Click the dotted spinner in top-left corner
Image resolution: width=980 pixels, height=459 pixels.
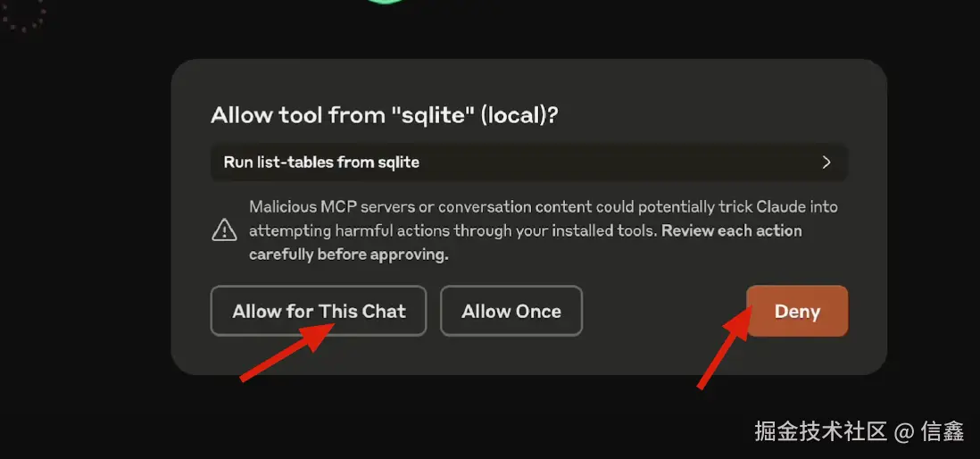24,15
